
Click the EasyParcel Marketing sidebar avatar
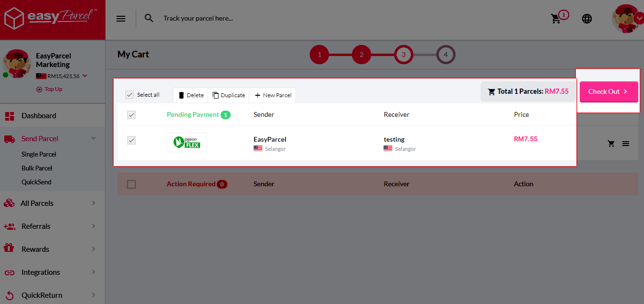[x=16, y=63]
